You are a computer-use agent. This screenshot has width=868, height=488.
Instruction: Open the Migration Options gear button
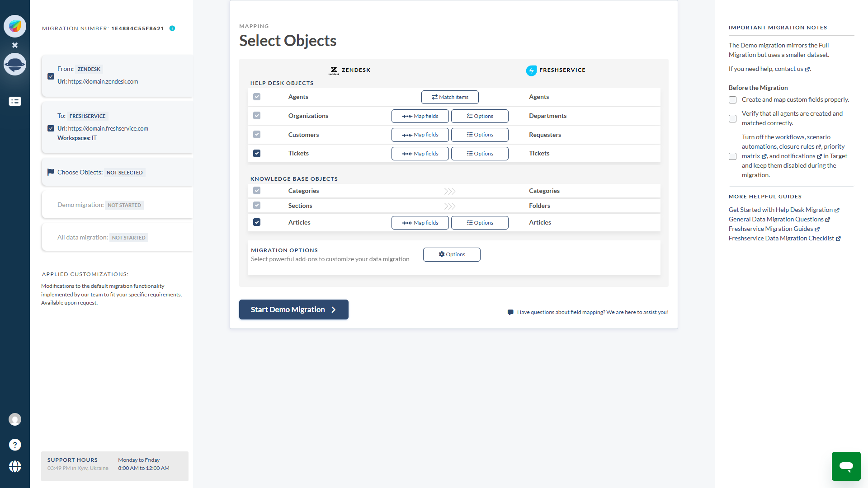point(452,254)
